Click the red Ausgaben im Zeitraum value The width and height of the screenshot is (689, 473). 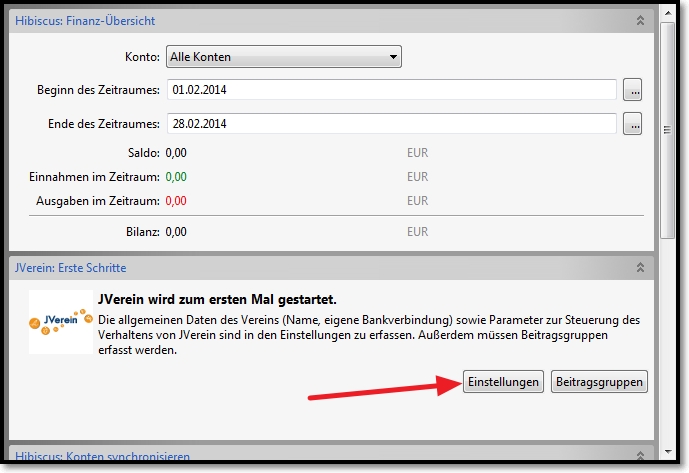coord(176,201)
